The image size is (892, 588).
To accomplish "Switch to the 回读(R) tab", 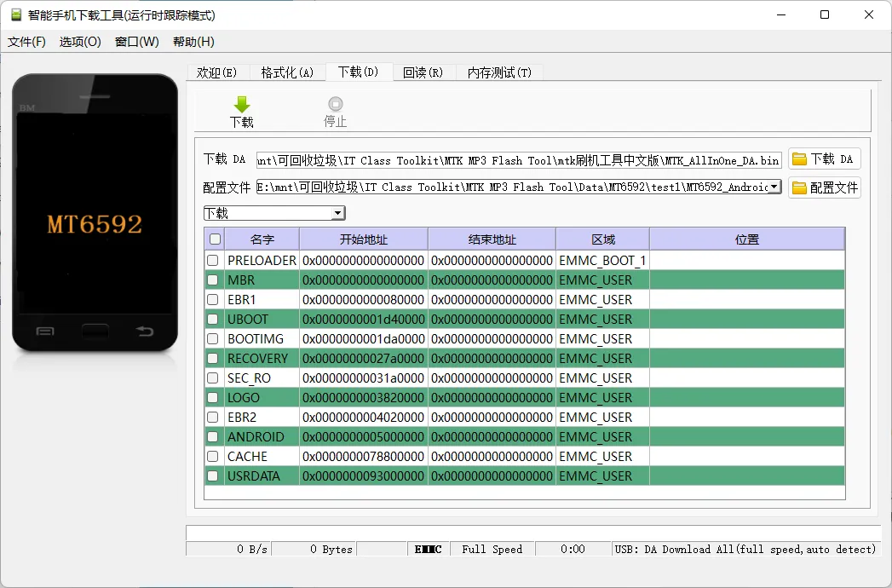I will tap(423, 72).
